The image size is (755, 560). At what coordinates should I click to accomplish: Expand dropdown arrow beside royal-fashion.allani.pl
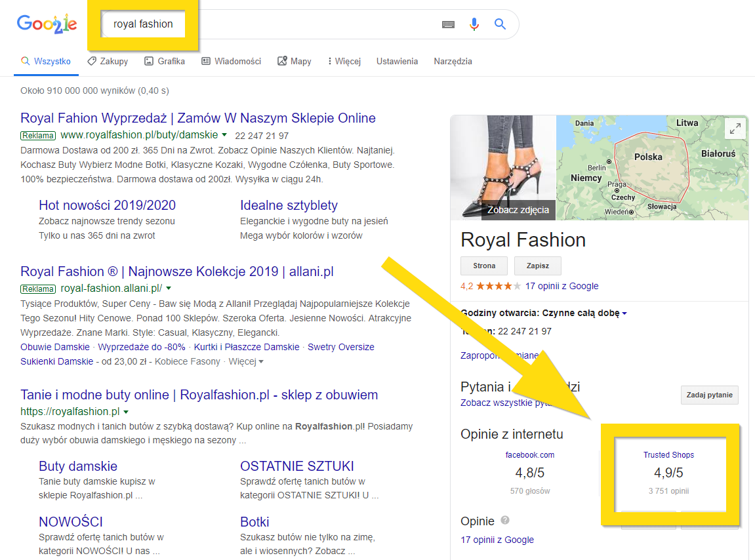[169, 289]
